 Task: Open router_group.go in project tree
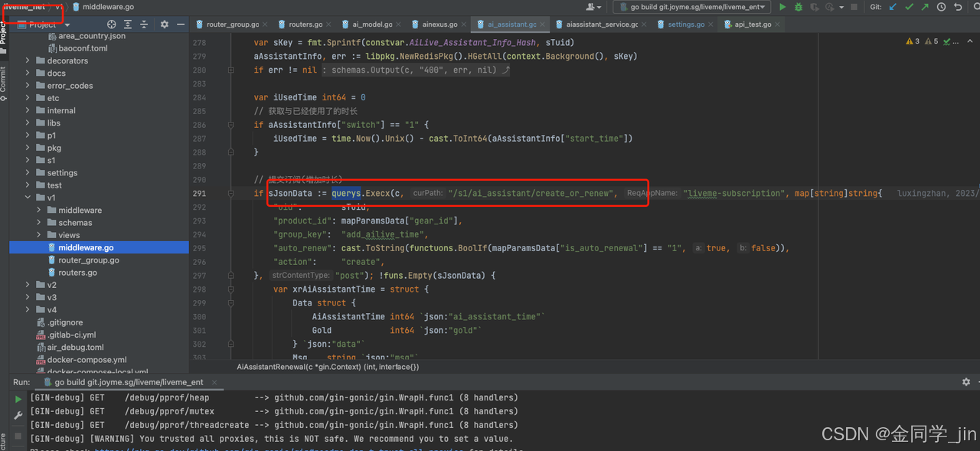tap(89, 260)
